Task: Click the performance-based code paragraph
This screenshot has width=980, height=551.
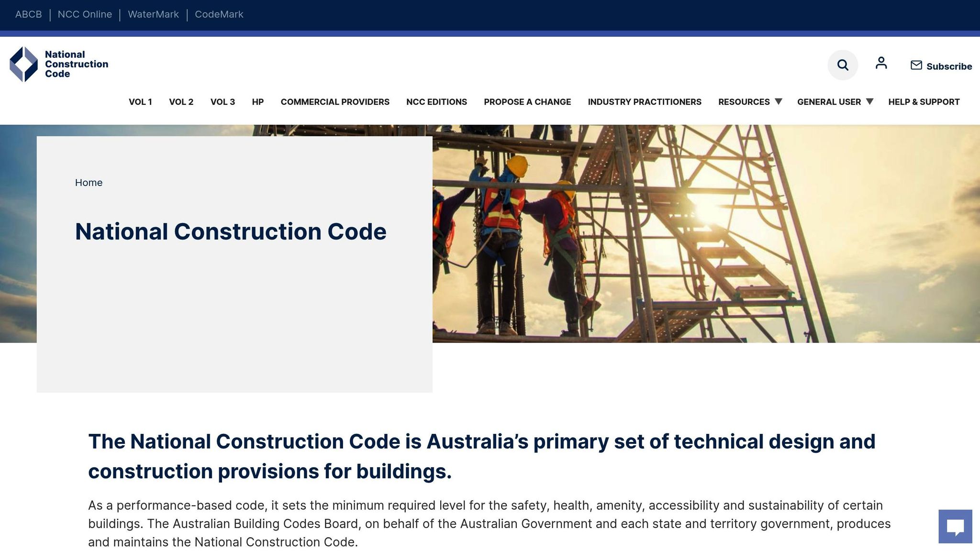Action: [x=489, y=524]
